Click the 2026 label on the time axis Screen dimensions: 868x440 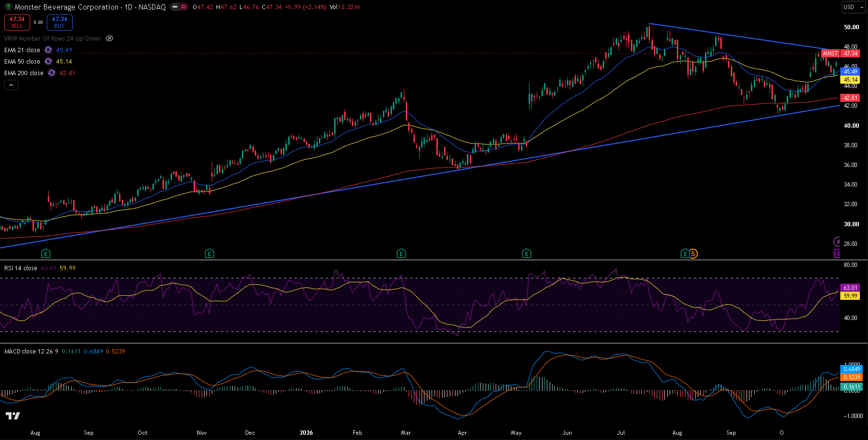306,432
